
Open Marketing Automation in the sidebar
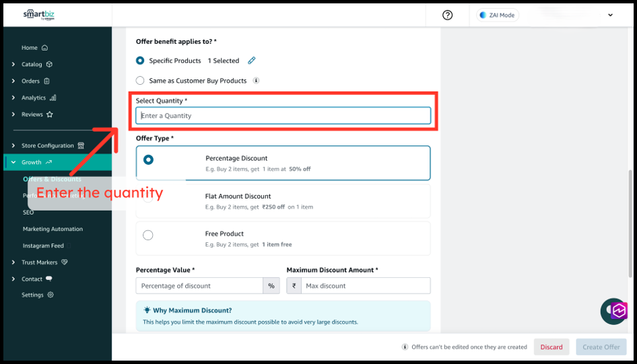(x=53, y=229)
